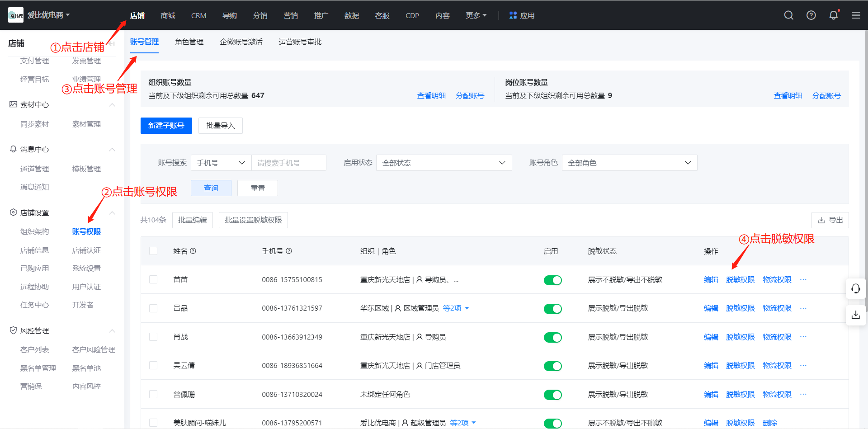Toggle 启用 switch for 吴云倩
The width and height of the screenshot is (868, 429).
coord(552,366)
